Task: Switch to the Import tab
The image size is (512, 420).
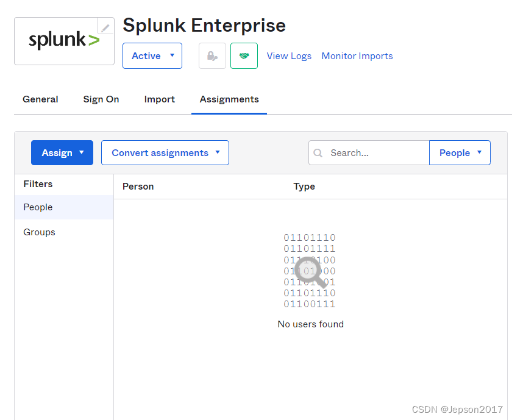Action: coord(159,99)
